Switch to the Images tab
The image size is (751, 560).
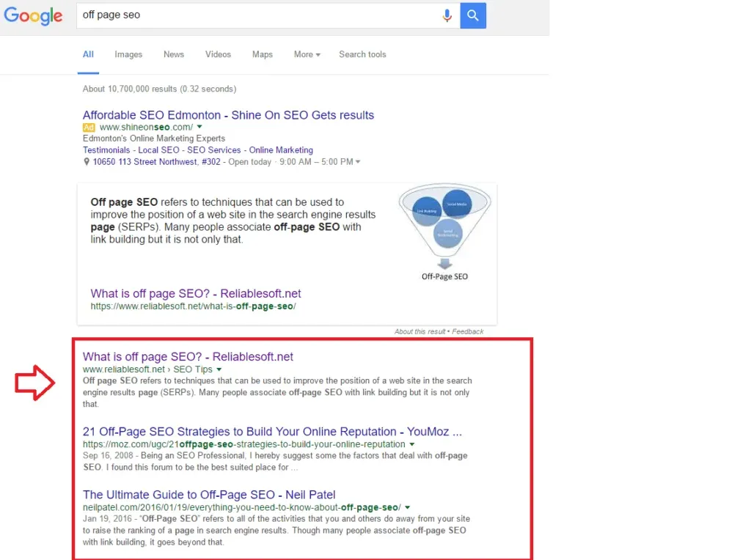point(128,54)
